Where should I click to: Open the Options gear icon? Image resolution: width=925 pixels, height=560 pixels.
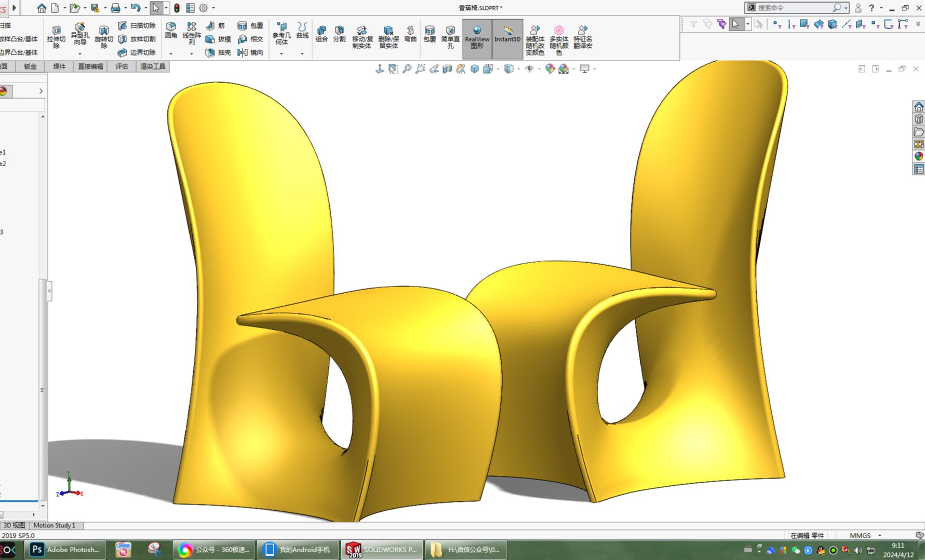(204, 8)
